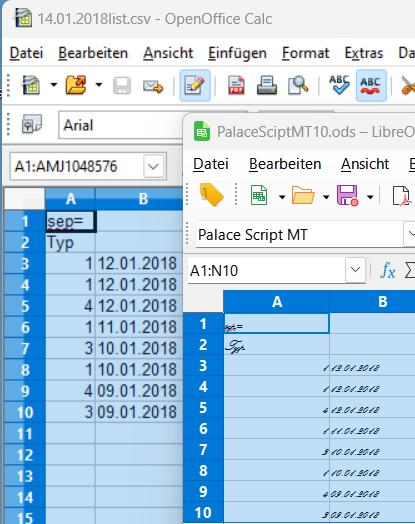The width and height of the screenshot is (415, 524).
Task: Select row 12 header in OpenOffice sheet
Action: coord(25,455)
